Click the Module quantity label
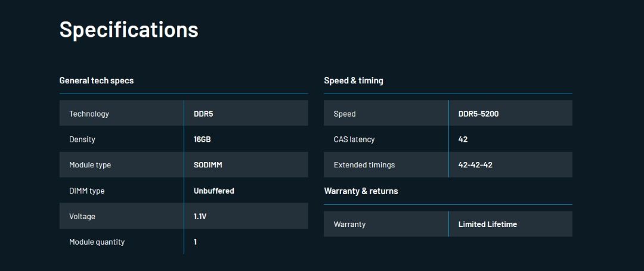The width and height of the screenshot is (644, 271). (x=97, y=242)
